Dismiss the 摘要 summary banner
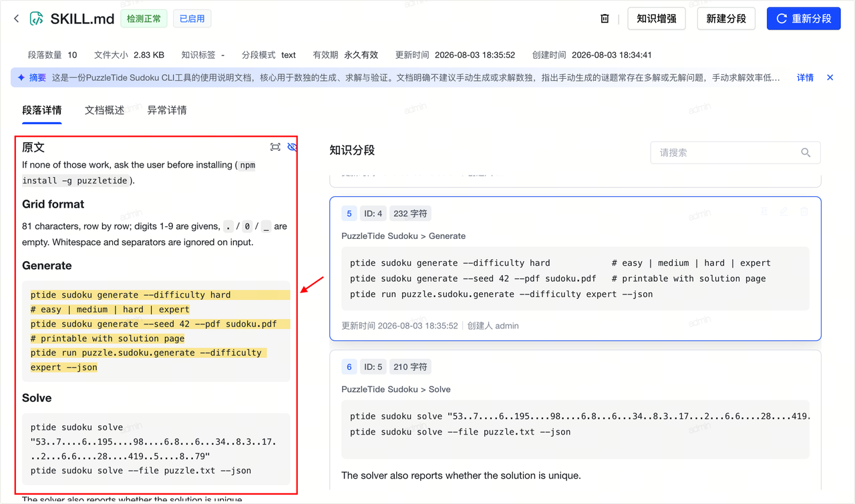The image size is (855, 504). click(x=830, y=77)
